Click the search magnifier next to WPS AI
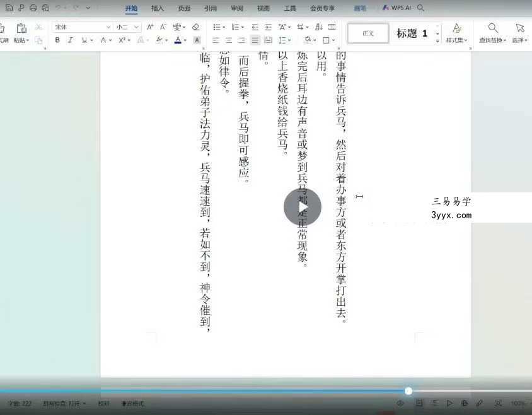This screenshot has width=532, height=415. point(420,8)
